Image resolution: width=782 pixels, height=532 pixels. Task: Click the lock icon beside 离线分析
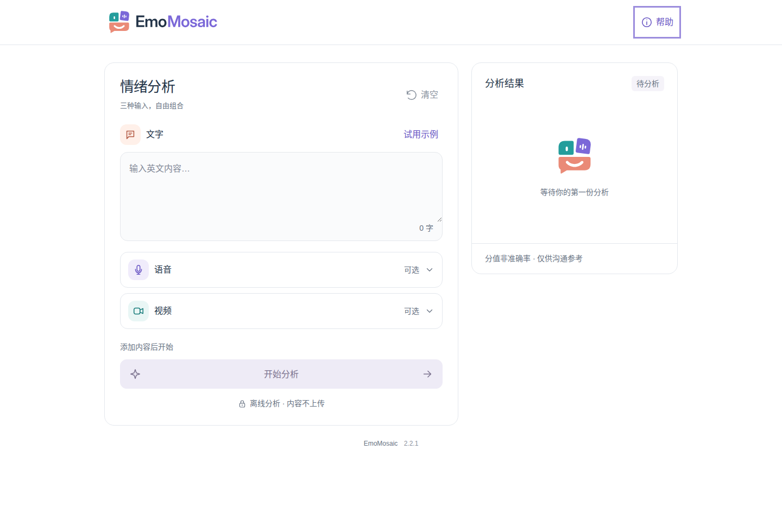point(242,404)
